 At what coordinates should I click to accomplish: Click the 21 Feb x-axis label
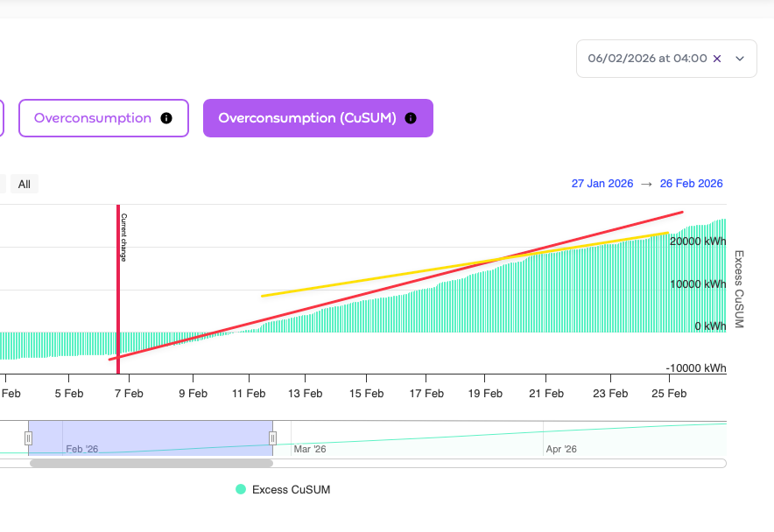pos(546,394)
